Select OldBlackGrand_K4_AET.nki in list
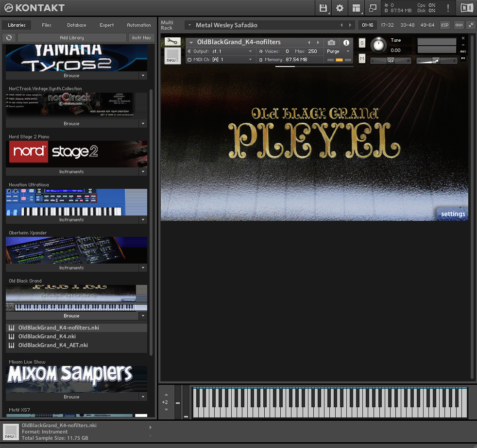Screen dimensions: 477x448 coord(76,345)
